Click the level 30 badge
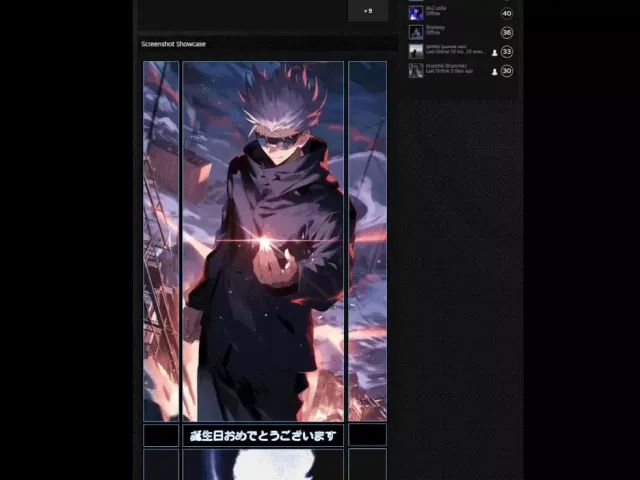Image resolution: width=640 pixels, height=480 pixels. pyautogui.click(x=507, y=71)
